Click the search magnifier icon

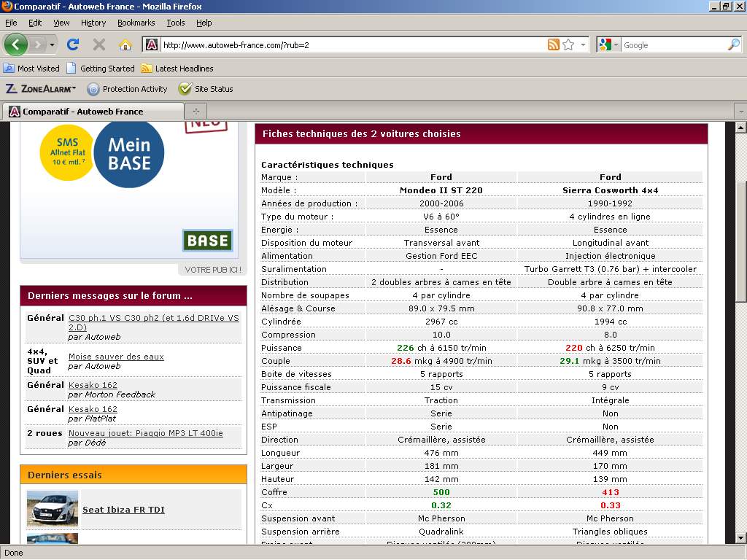pos(733,45)
